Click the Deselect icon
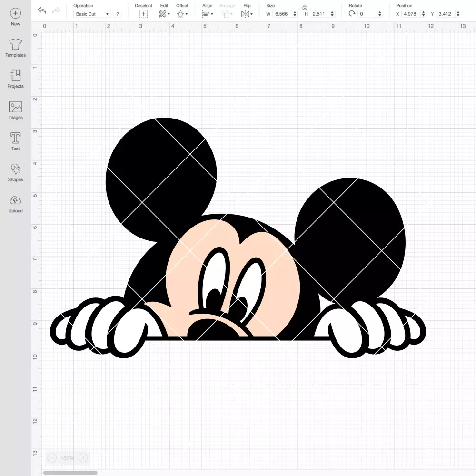 pos(144,14)
